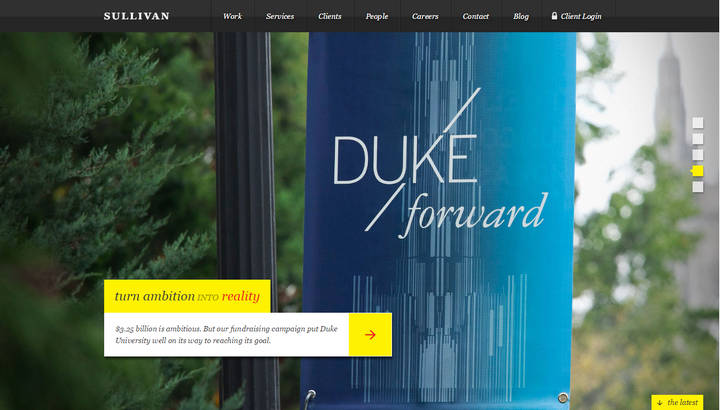
Task: Open the People page
Action: (377, 17)
